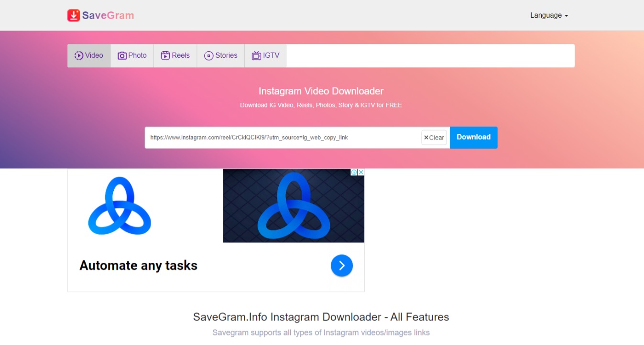
Task: Click the ad's dark background knot image
Action: [x=294, y=206]
